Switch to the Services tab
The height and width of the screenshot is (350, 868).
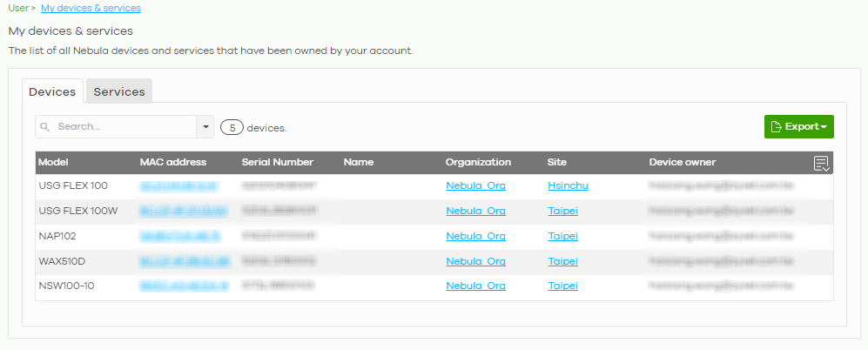tap(119, 91)
